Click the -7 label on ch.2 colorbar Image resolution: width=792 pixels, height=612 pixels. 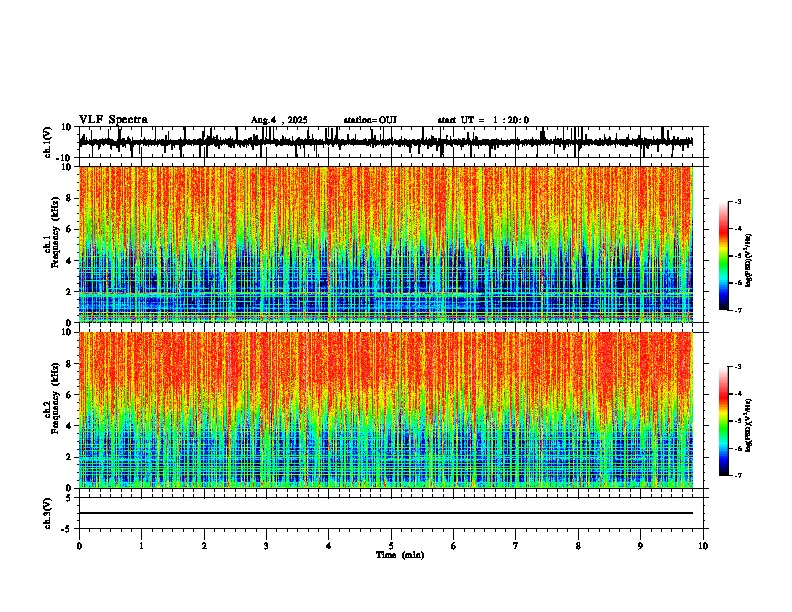pos(737,475)
